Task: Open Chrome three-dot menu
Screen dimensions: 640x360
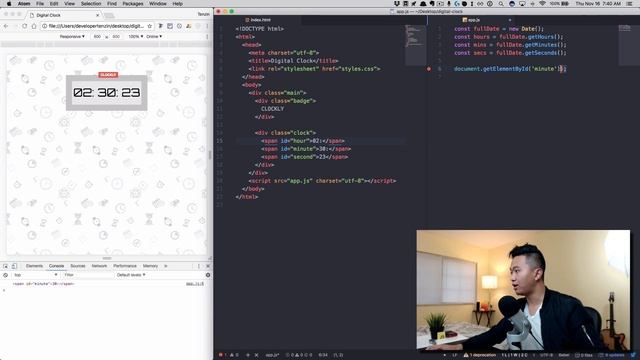Action: (x=207, y=26)
